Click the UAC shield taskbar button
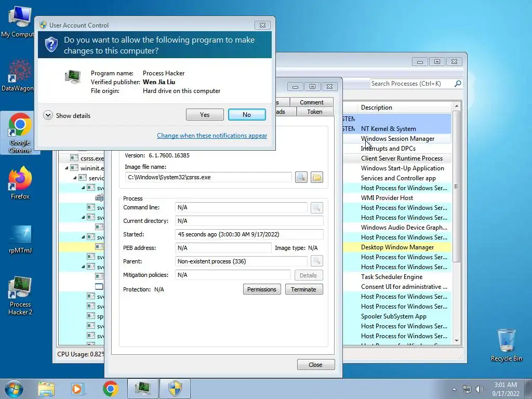 coord(175,389)
